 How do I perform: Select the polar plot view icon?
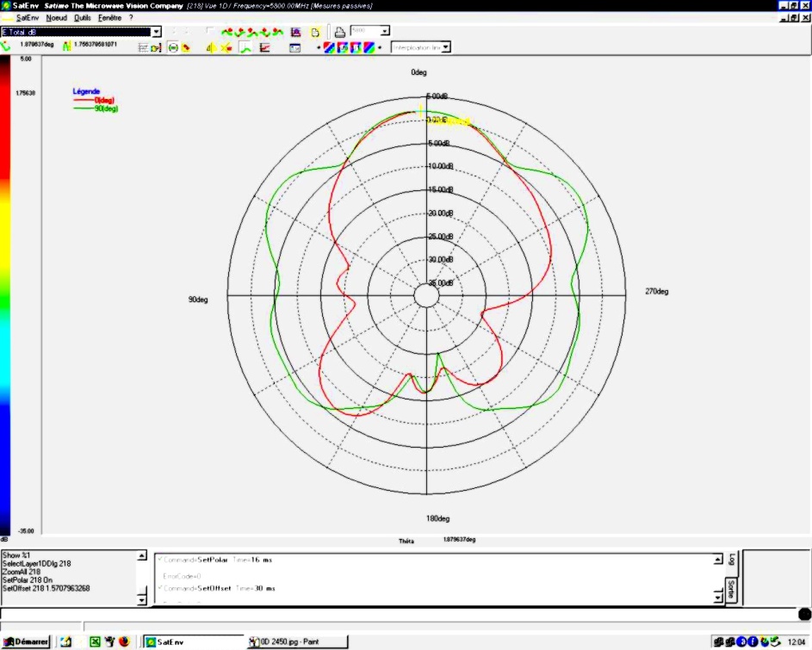click(172, 47)
